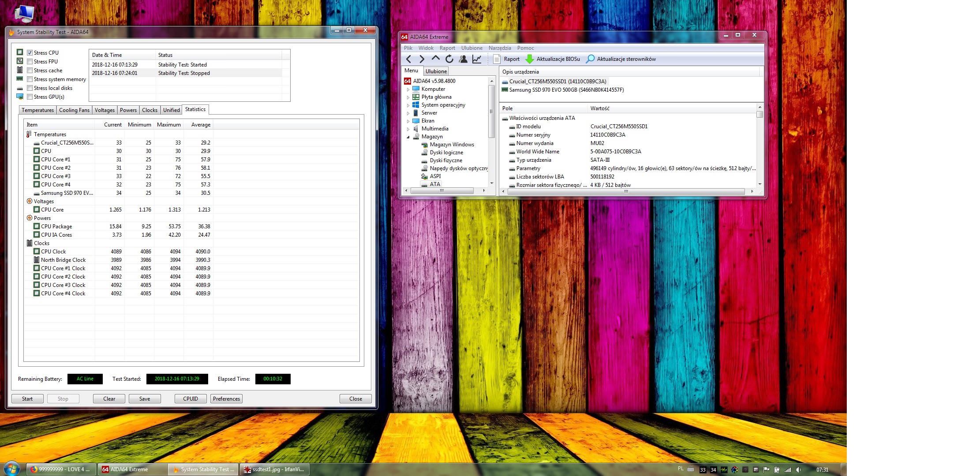Switch to Ulubione tab in AIDA64
This screenshot has height=476, width=980.
click(x=436, y=71)
